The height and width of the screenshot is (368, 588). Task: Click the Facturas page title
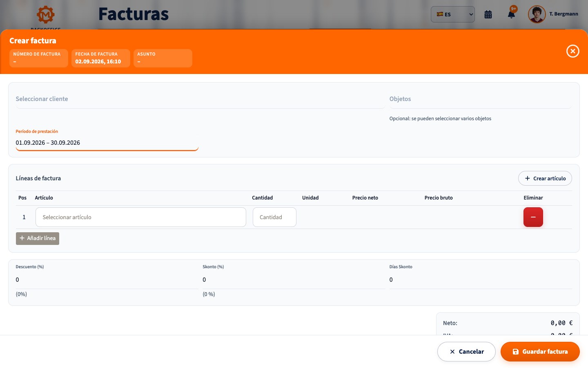[134, 14]
